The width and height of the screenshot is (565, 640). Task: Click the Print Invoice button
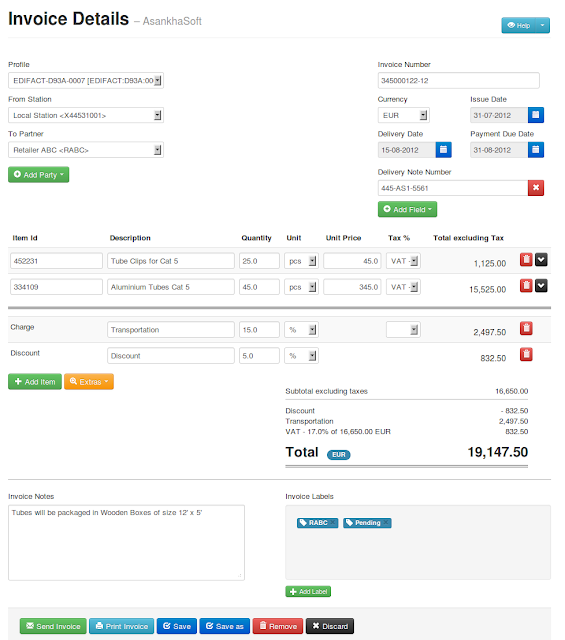[121, 626]
